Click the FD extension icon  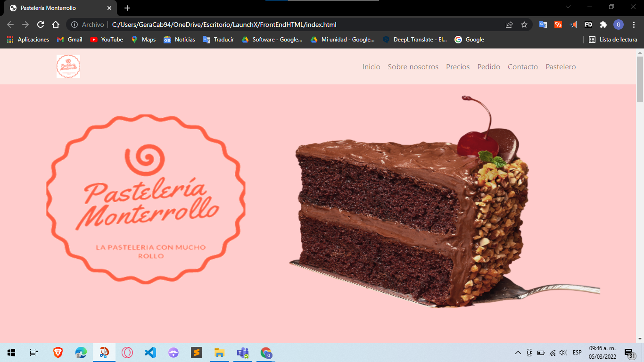coord(588,25)
